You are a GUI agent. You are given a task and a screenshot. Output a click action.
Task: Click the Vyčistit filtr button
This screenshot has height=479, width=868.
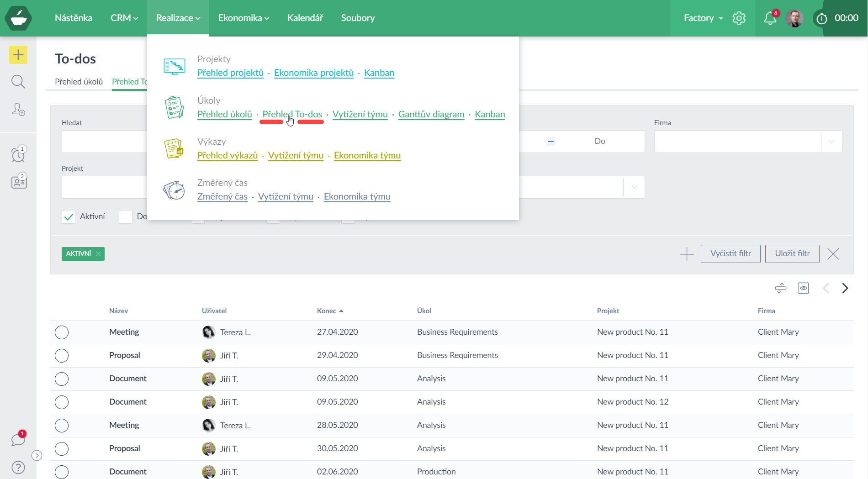(730, 254)
